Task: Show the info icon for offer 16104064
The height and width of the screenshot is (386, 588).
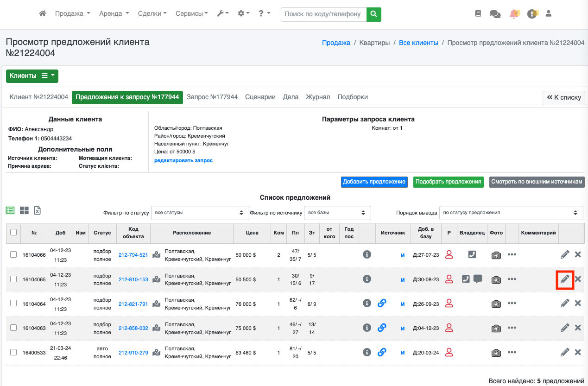Action: 367,304
